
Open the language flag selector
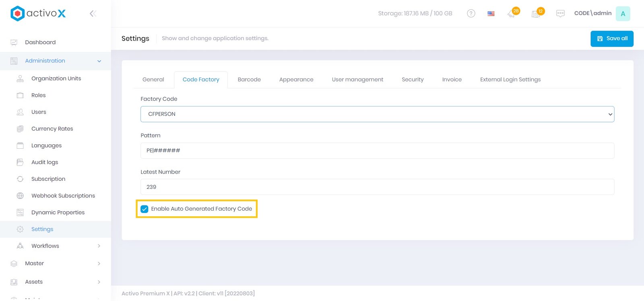(x=491, y=14)
